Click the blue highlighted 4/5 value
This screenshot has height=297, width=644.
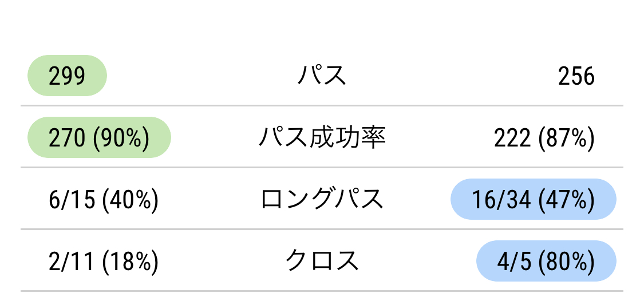pos(515,262)
